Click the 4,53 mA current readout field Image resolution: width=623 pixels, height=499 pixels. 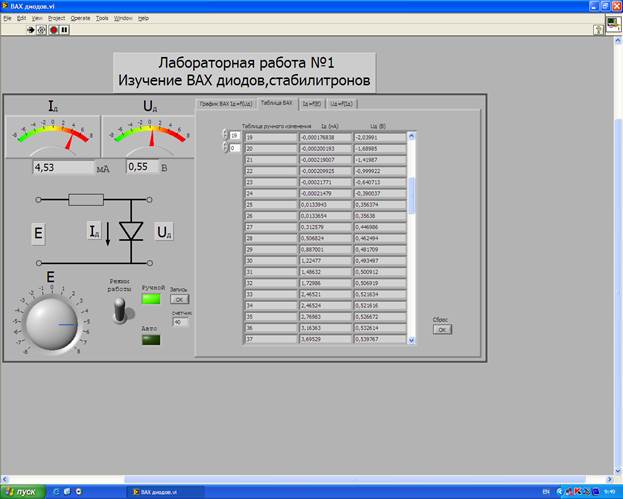63,167
